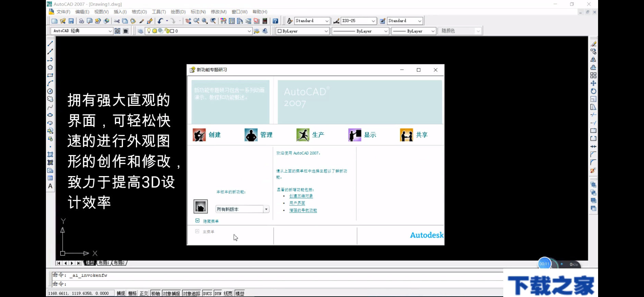Toggle 栅格 grid display in status bar
Screen dimensions: 644x297
(x=133, y=294)
